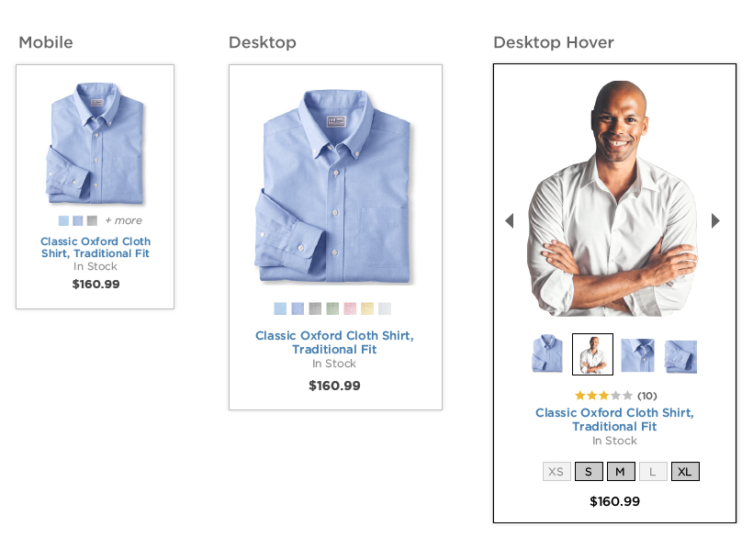Pick the green color swatch on desktop card
This screenshot has width=753, height=560.
click(332, 308)
